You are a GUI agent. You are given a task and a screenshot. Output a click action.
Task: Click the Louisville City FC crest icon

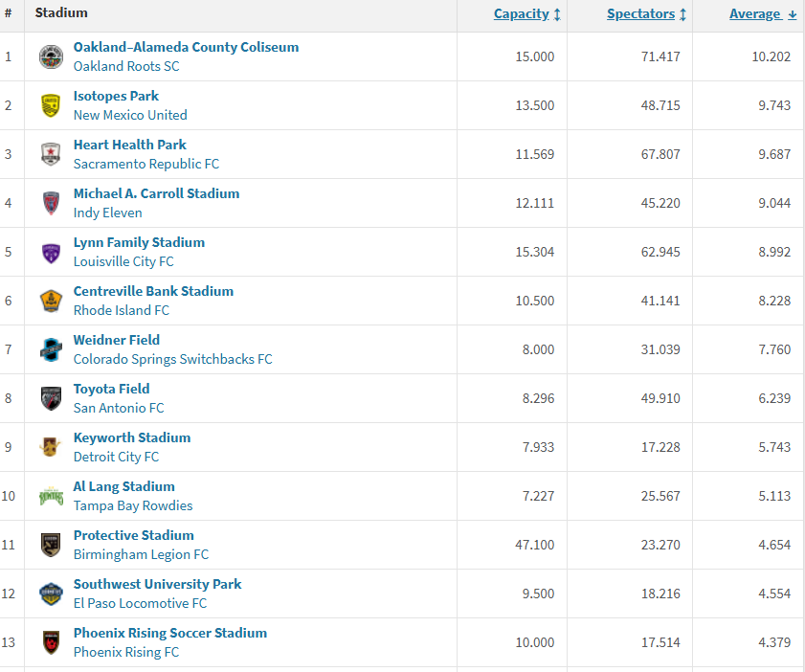point(51,252)
